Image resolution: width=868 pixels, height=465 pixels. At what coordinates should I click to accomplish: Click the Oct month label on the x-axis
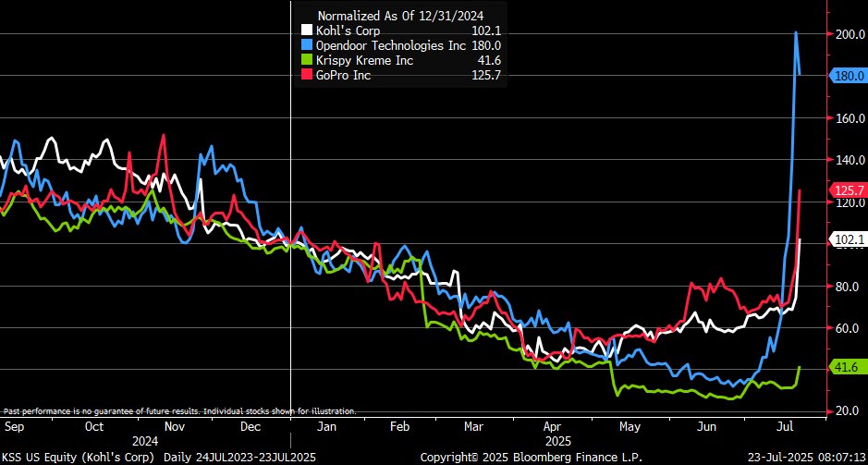coord(94,427)
